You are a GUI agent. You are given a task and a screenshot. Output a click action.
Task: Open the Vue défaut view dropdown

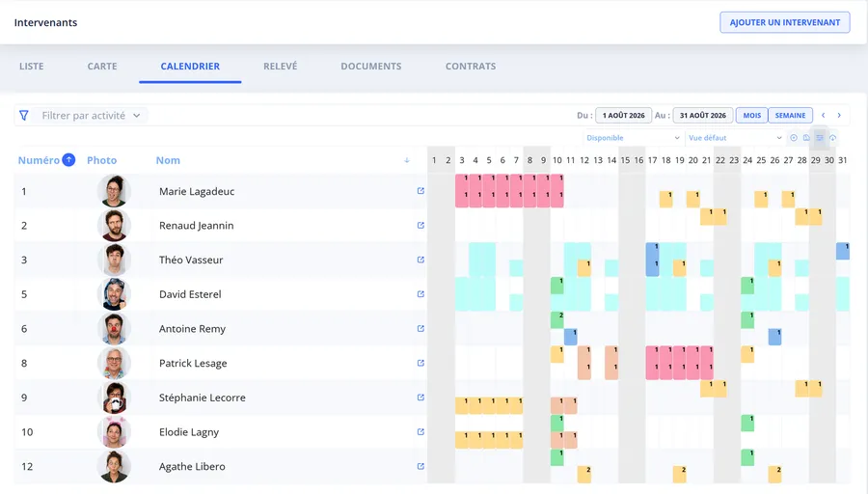pos(735,138)
